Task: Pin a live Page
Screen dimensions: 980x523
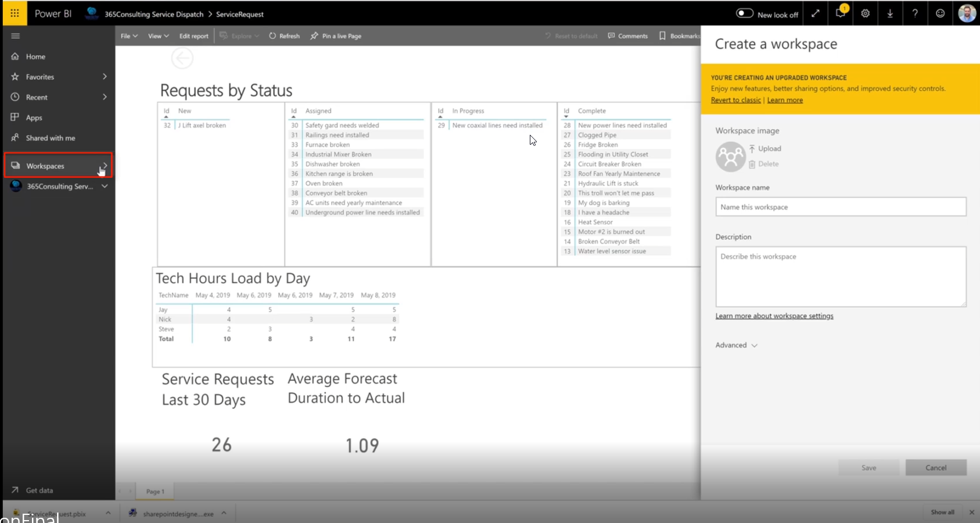Action: [x=336, y=36]
